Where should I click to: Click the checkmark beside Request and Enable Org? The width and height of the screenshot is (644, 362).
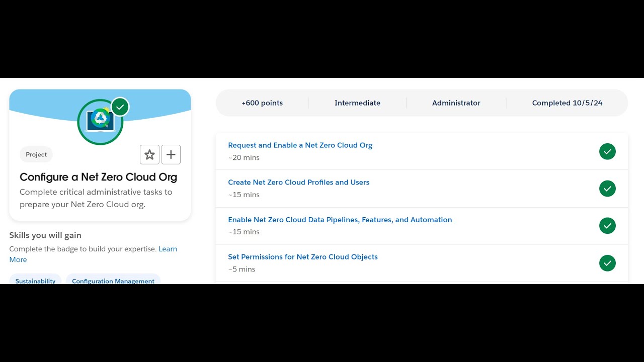click(x=607, y=151)
